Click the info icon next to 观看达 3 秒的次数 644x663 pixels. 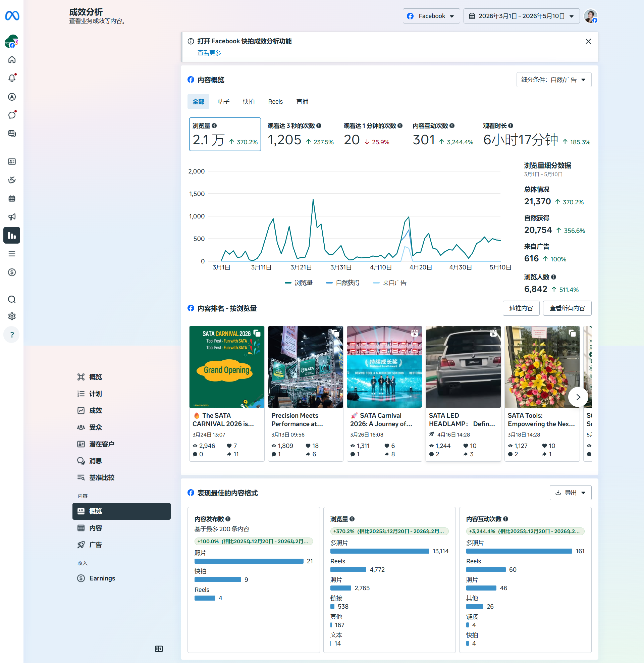click(x=319, y=126)
